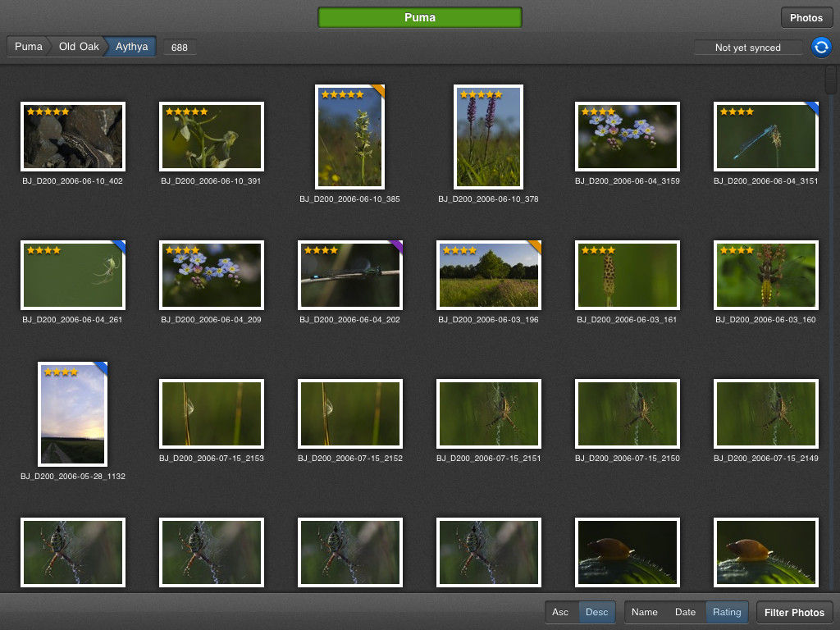Click the vertical scrollbar handle
Viewport: 840px width, 630px height.
(x=831, y=80)
